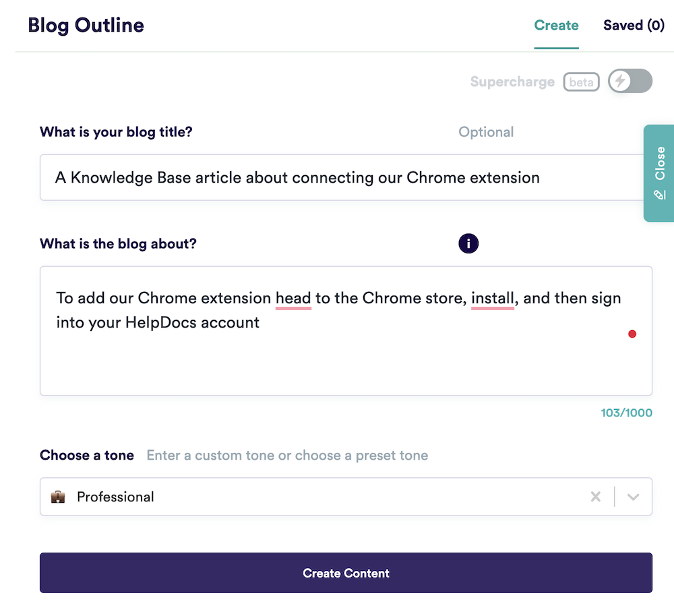Viewport: 674px width, 616px height.
Task: Clear the Professional tone with X icon
Action: 595,497
